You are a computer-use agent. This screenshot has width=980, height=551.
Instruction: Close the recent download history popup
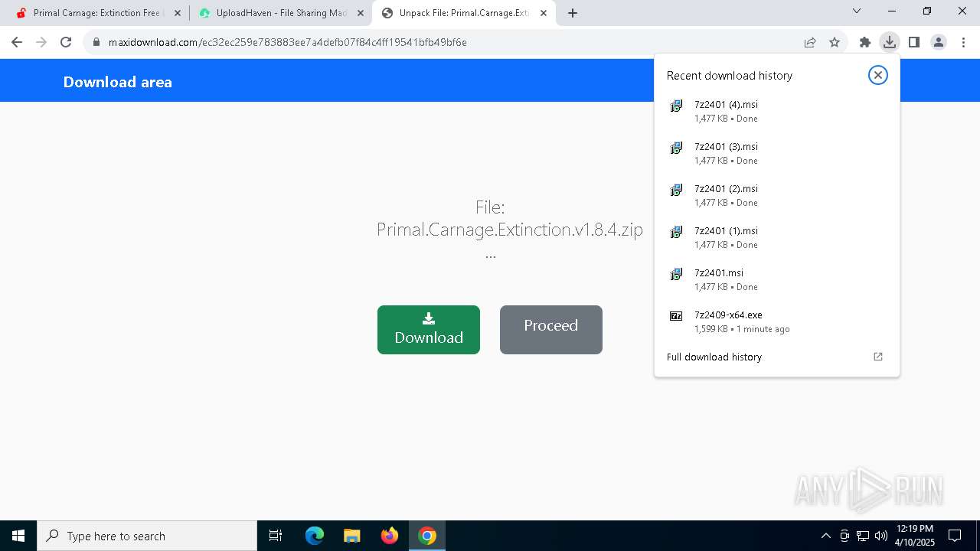(x=878, y=75)
